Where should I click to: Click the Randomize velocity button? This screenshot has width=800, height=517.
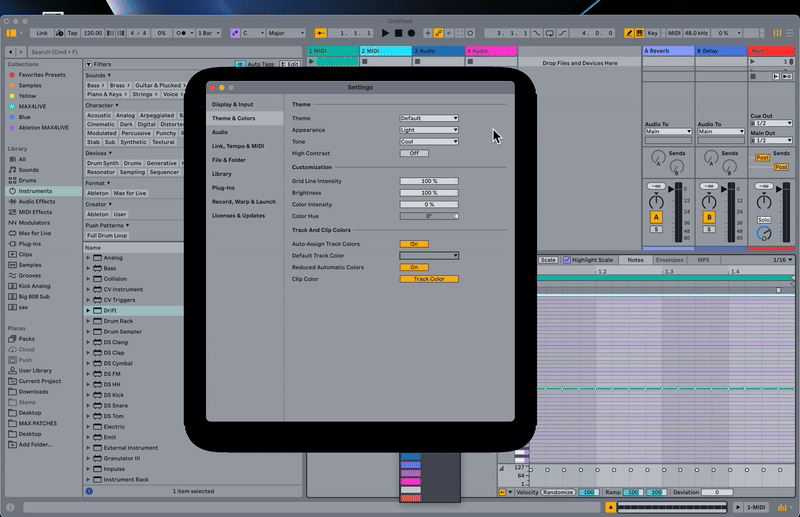coord(558,492)
